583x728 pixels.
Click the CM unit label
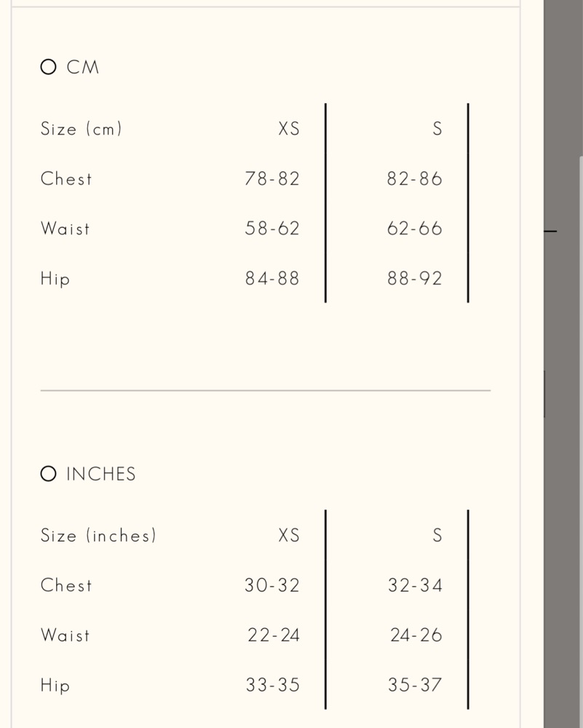click(x=83, y=67)
